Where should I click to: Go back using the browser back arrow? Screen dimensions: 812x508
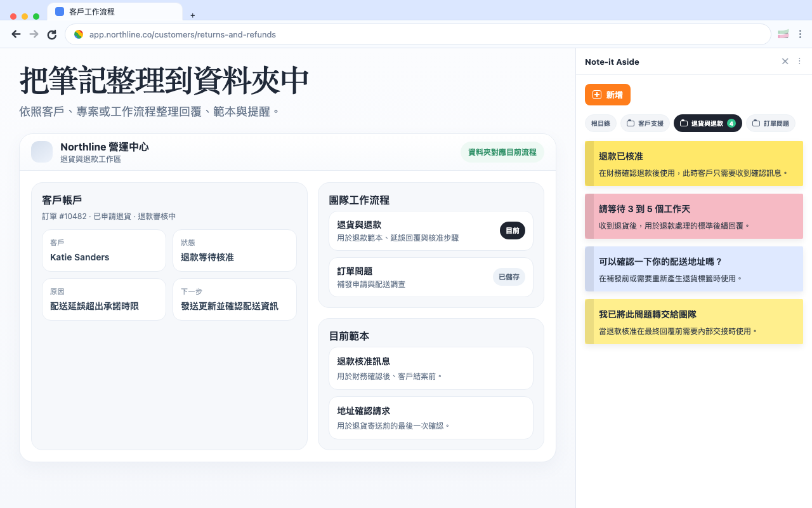click(16, 34)
